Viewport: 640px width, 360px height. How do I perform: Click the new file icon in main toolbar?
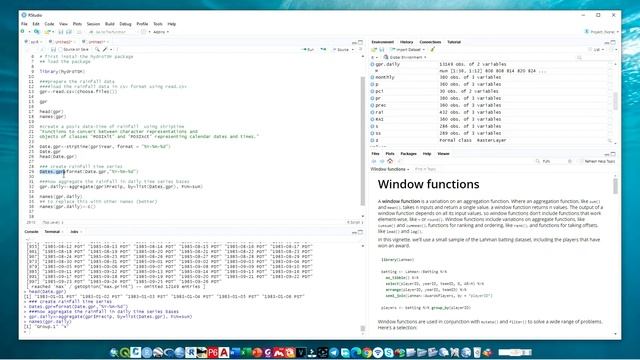(23, 32)
